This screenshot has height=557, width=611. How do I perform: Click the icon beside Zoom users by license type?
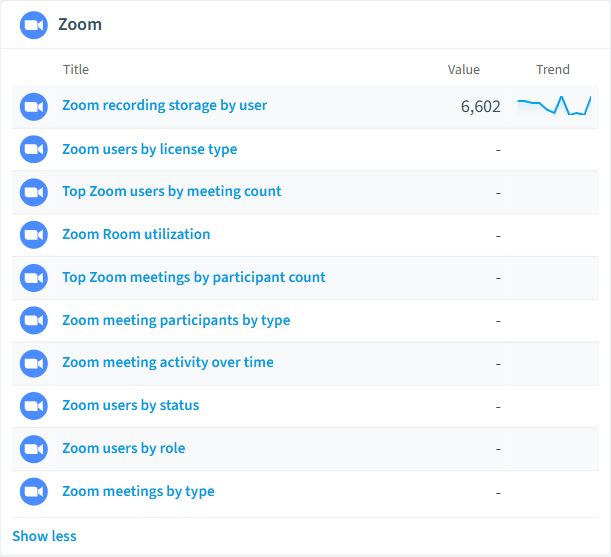(34, 149)
